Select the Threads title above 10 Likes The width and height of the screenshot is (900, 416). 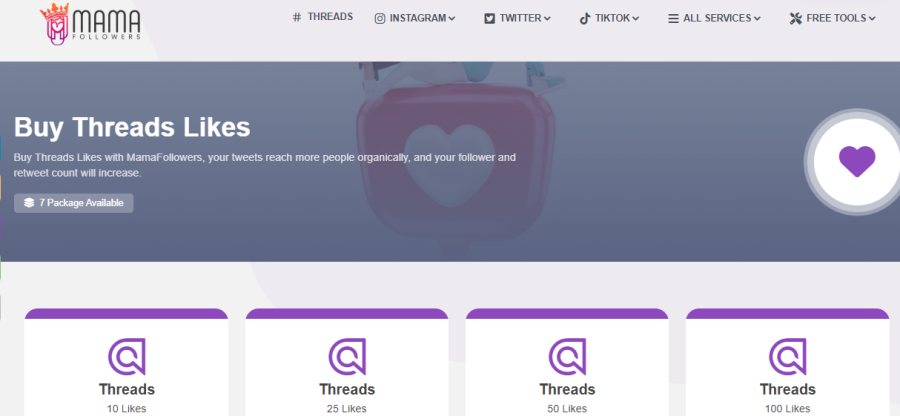click(x=127, y=390)
